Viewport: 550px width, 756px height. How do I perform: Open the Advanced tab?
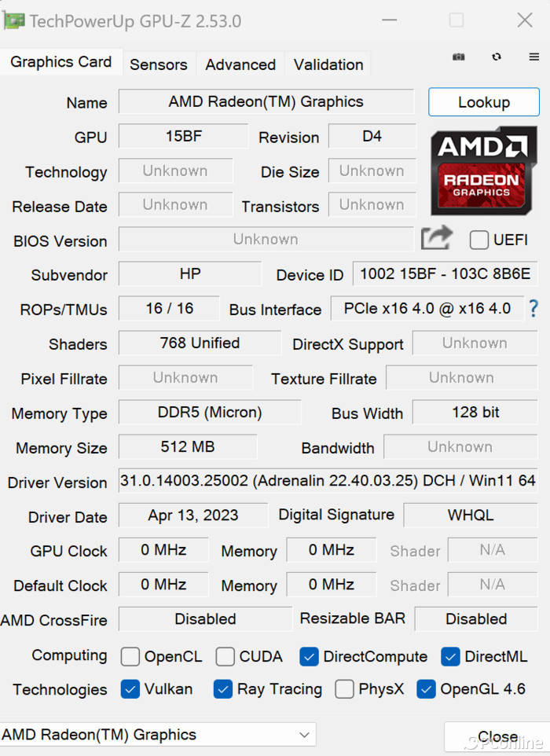[x=240, y=64]
